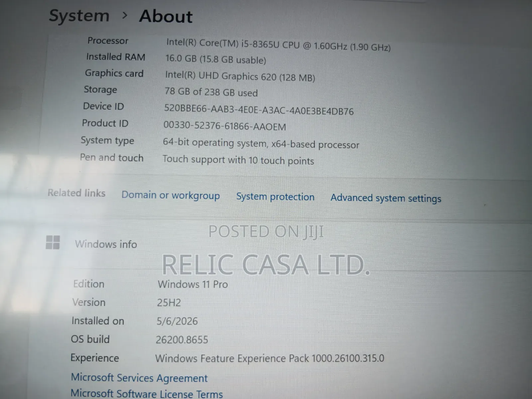Viewport: 532px width, 399px height.
Task: Go back to System in the breadcrumb
Action: pos(79,16)
